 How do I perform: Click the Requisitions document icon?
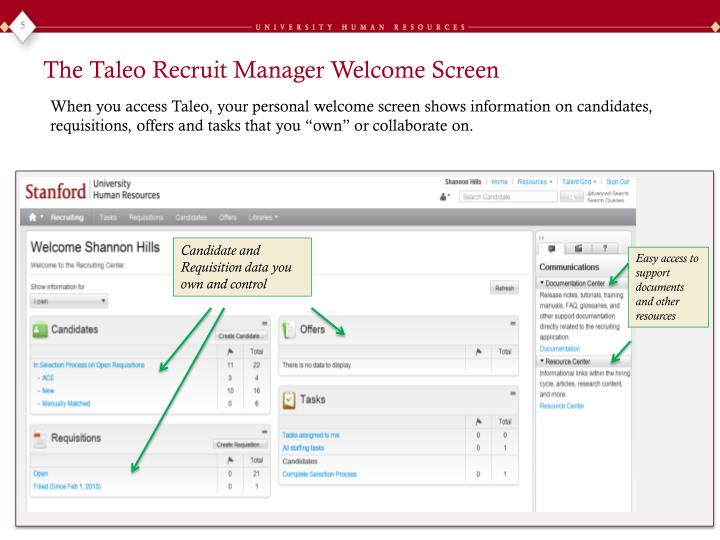pyautogui.click(x=40, y=439)
